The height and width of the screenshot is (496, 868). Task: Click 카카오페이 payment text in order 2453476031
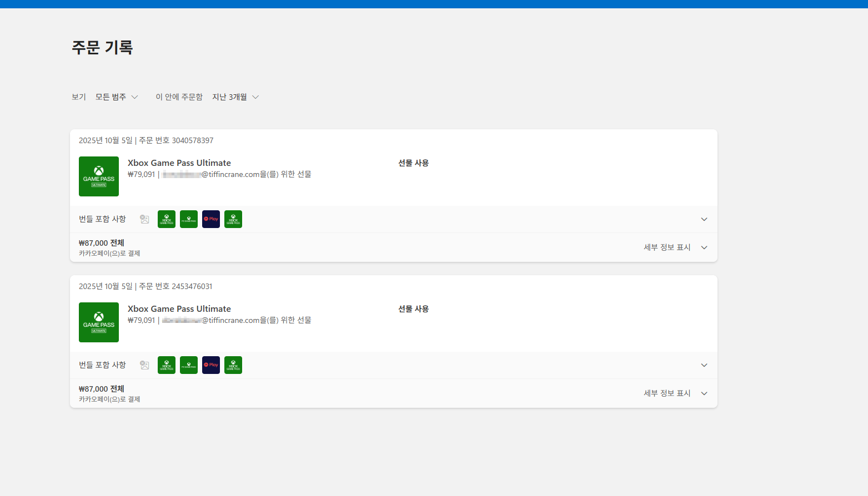(109, 399)
